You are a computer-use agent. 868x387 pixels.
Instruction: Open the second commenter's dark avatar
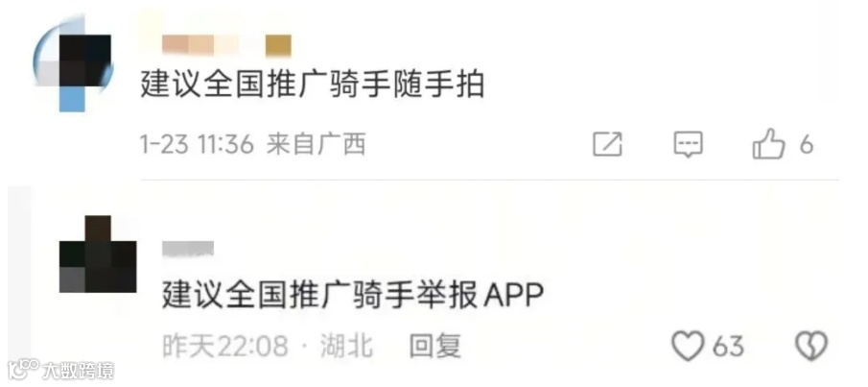(98, 254)
